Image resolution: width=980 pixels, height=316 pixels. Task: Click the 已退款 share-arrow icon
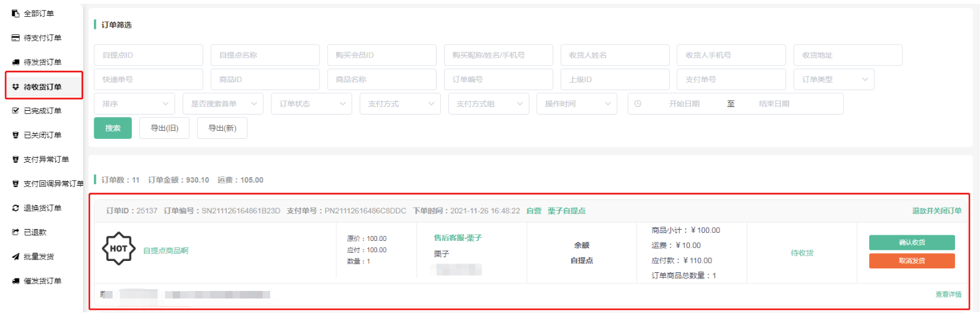(16, 232)
